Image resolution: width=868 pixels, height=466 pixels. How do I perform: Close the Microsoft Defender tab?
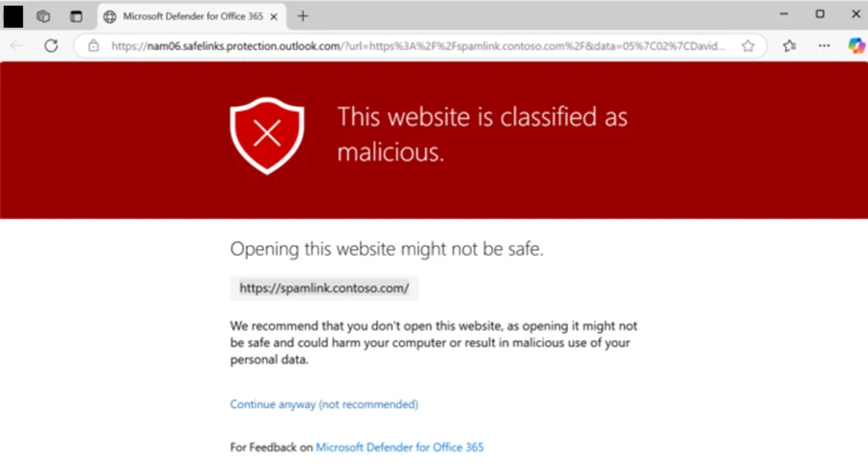(275, 15)
